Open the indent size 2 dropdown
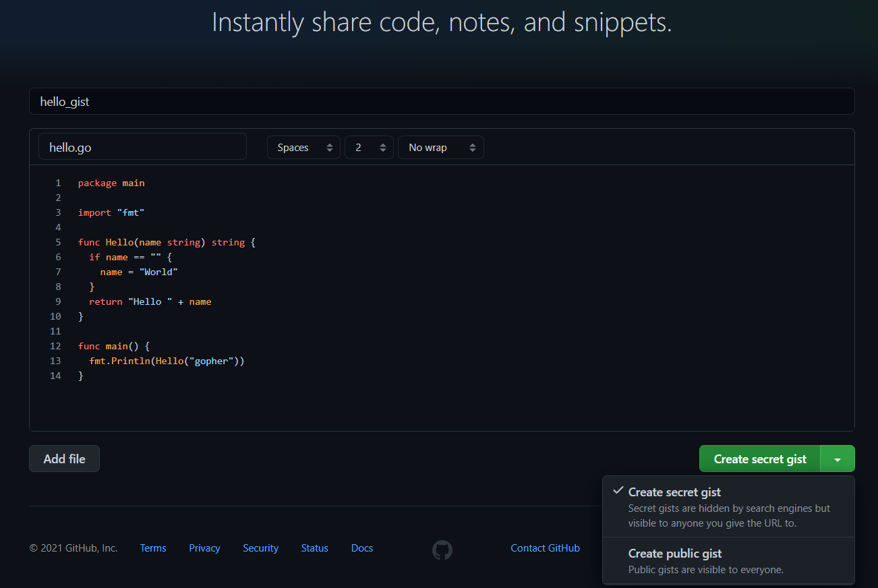Screen dimensions: 878x588 click(x=369, y=148)
